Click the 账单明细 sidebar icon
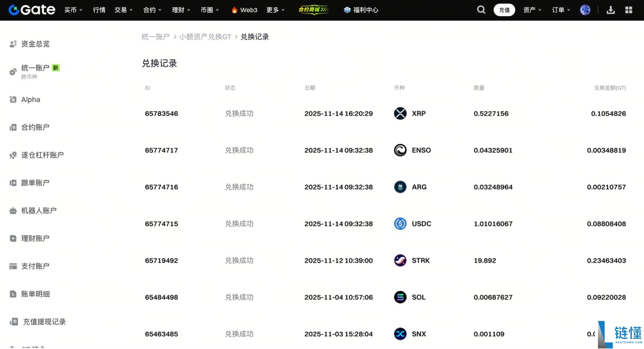The width and height of the screenshot is (644, 349). (13, 294)
